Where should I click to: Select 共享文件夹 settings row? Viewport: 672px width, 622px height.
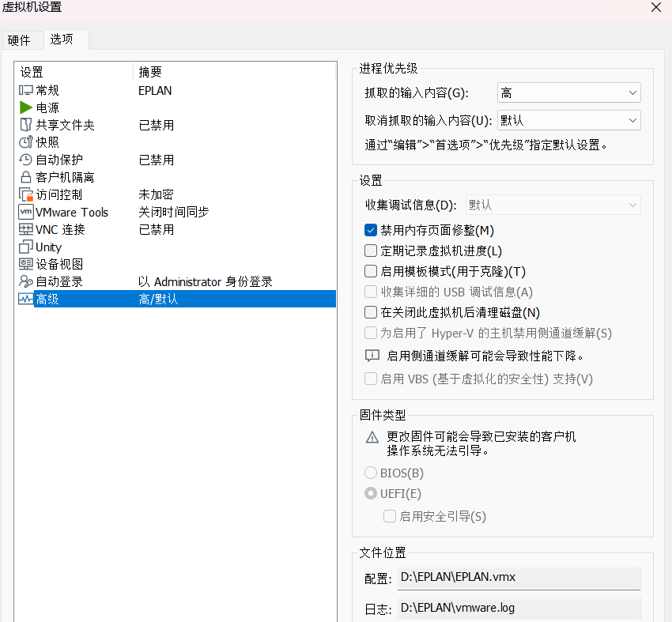pos(176,125)
